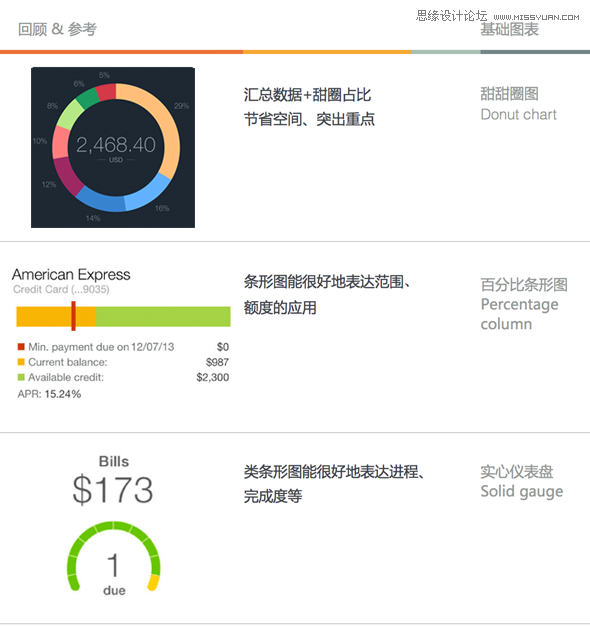The image size is (590, 626).
Task: Click the Solid gauge label
Action: [x=522, y=492]
